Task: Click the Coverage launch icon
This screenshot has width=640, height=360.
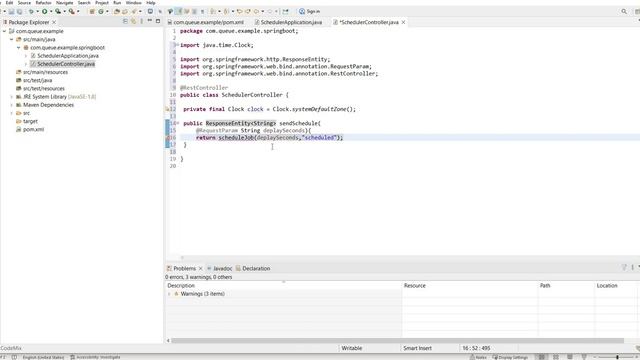Action: pos(58,11)
